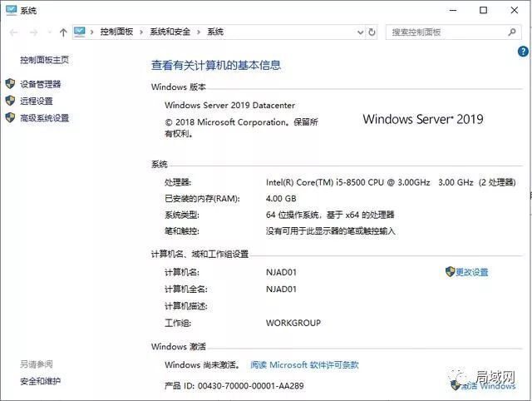Click the shield icon next to 更改设置

pos(450,272)
